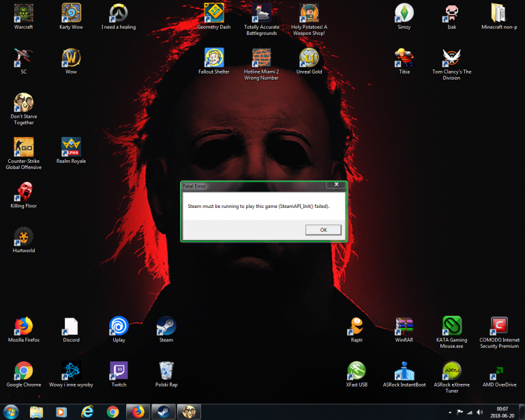The width and height of the screenshot is (525, 420).
Task: Select the Tibia desktop icon
Action: 404,61
